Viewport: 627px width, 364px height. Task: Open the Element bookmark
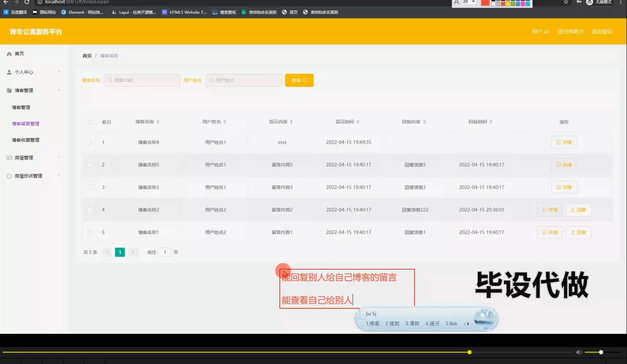pos(82,12)
